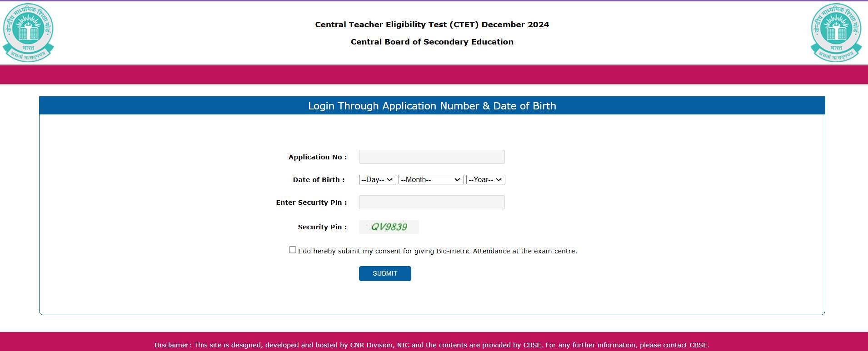The height and width of the screenshot is (351, 868).
Task: Click the Disclaimer text in the footer
Action: 432,345
